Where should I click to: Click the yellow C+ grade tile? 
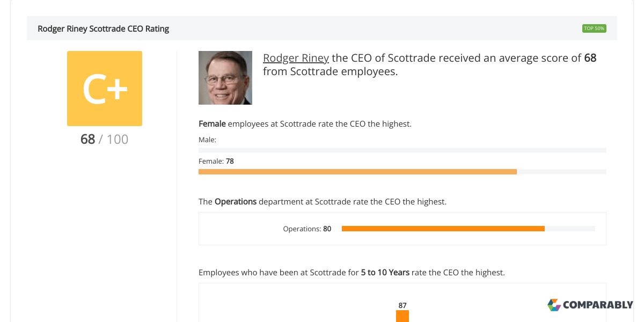click(x=105, y=89)
